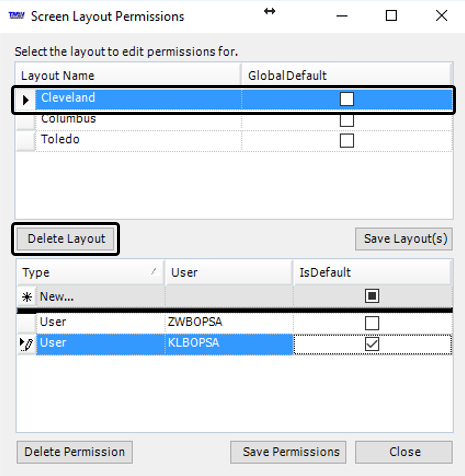Sort by the Layout Name column header
This screenshot has height=476, width=465.
click(x=129, y=75)
